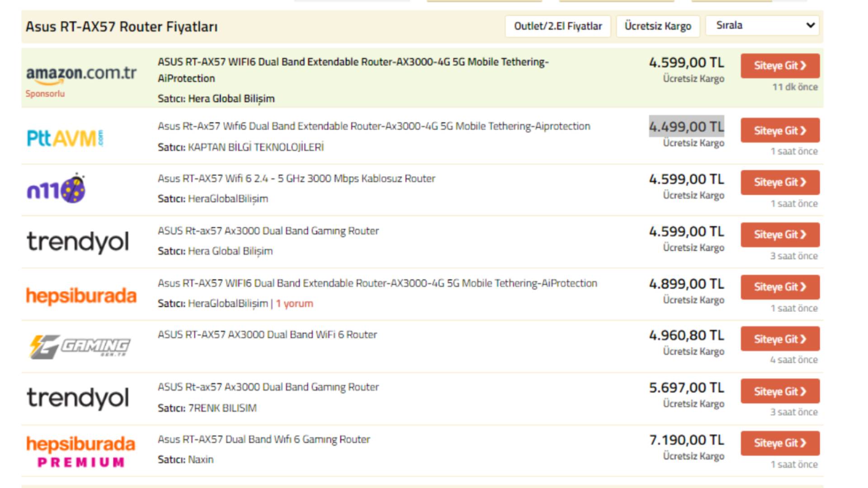868x488 pixels.
Task: Select the highlighted 4.499,00 TL price
Action: [x=687, y=127]
